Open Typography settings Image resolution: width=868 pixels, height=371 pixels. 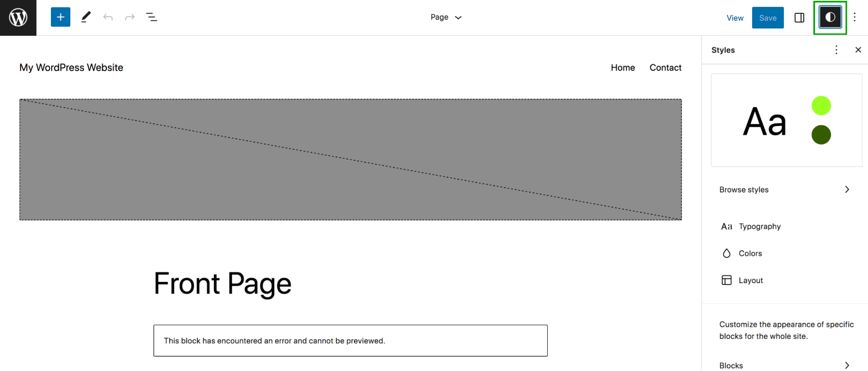point(759,226)
